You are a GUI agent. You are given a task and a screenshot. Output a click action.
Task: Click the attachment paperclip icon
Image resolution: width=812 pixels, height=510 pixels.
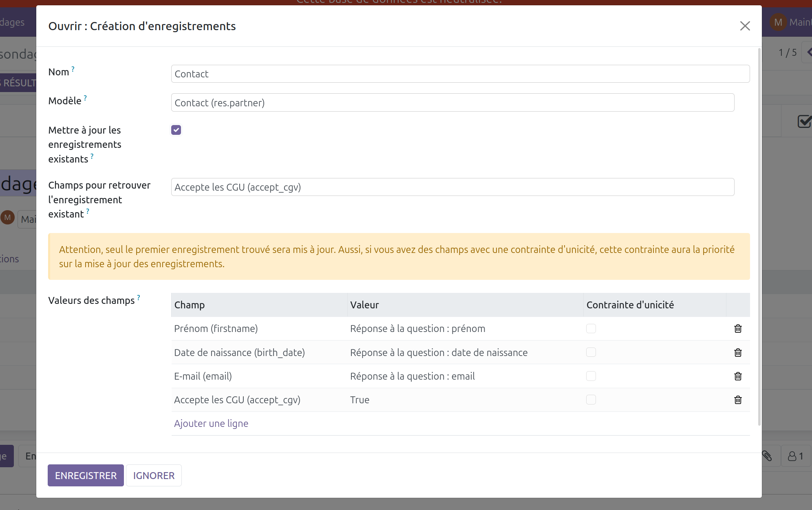[767, 456]
